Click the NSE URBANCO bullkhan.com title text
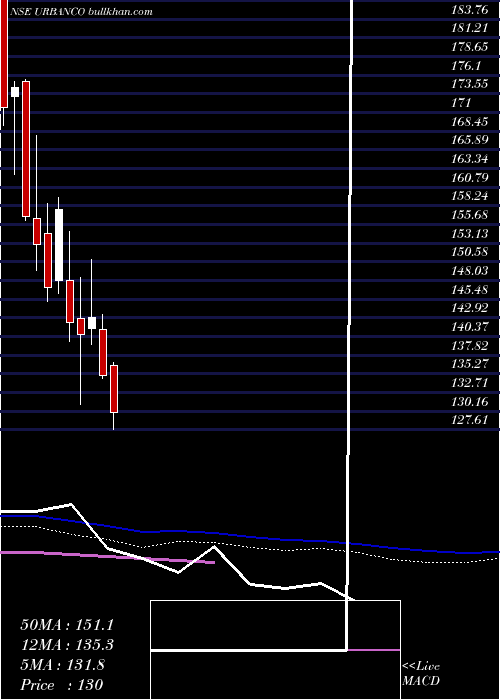Viewport: 500px width, 700px height. click(81, 12)
